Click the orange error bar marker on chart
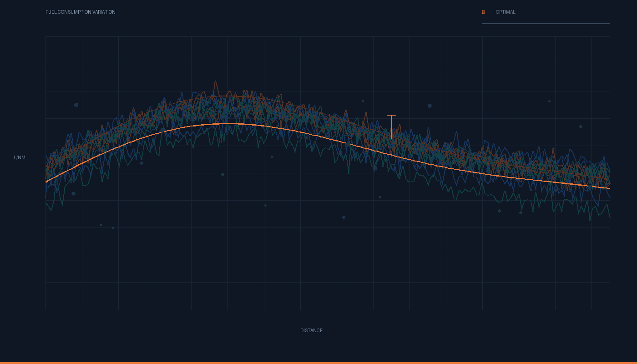This screenshot has width=637, height=364. tap(391, 127)
